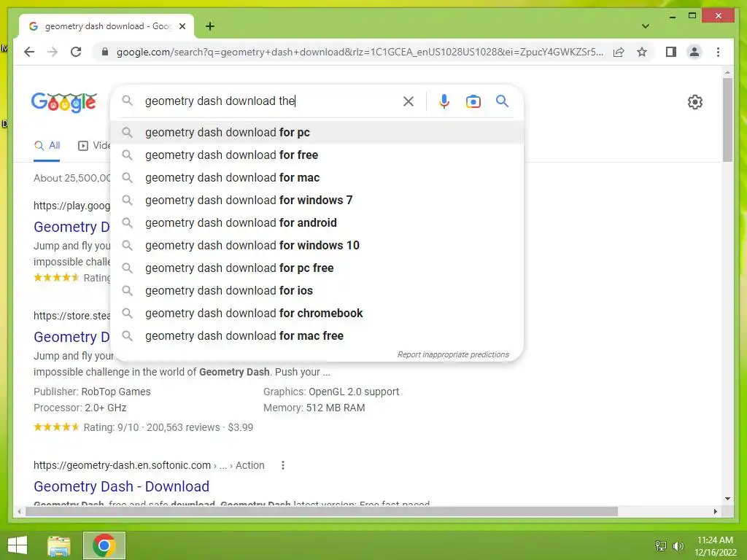Select suggestion 'geometry dash download for free'
The image size is (747, 560).
point(317,155)
